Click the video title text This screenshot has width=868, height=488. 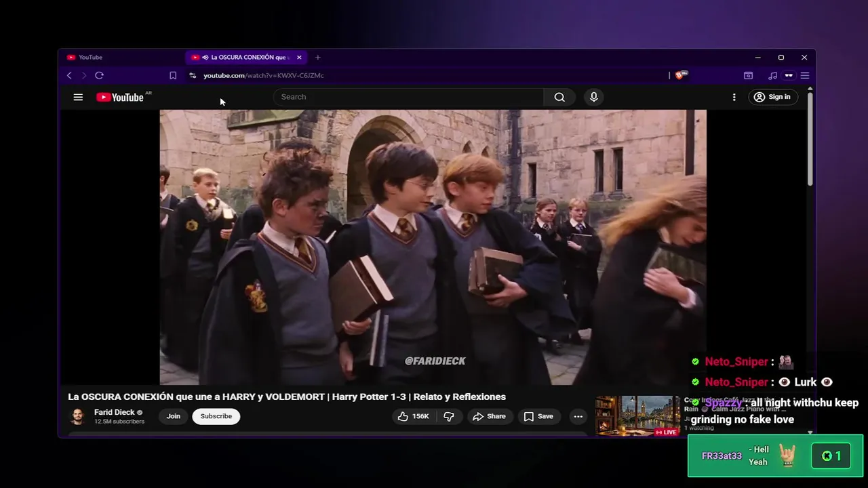pos(287,396)
